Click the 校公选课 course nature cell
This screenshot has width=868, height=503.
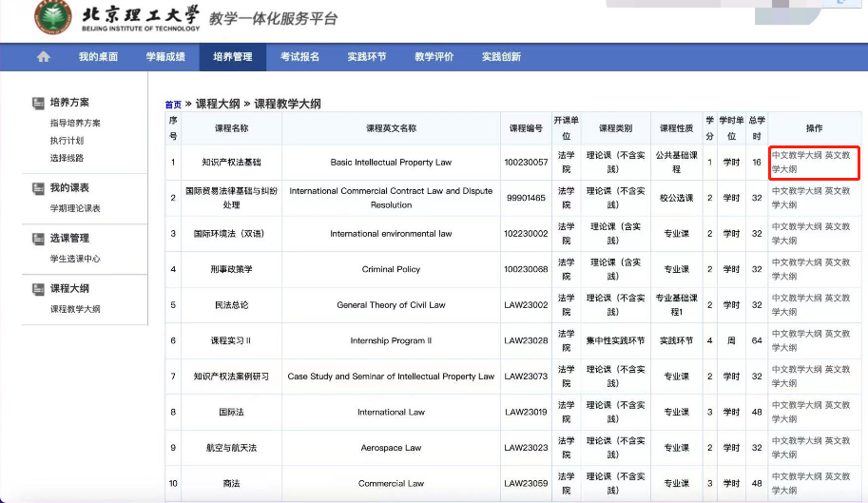pos(677,198)
